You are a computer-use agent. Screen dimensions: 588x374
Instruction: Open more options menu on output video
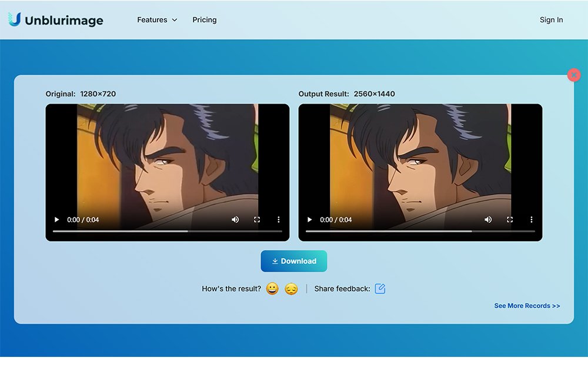point(532,220)
